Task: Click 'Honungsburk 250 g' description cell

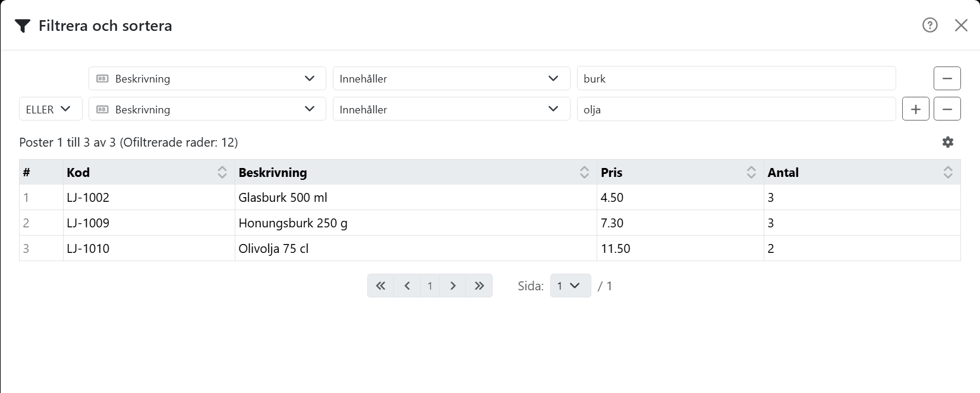Action: tap(416, 223)
